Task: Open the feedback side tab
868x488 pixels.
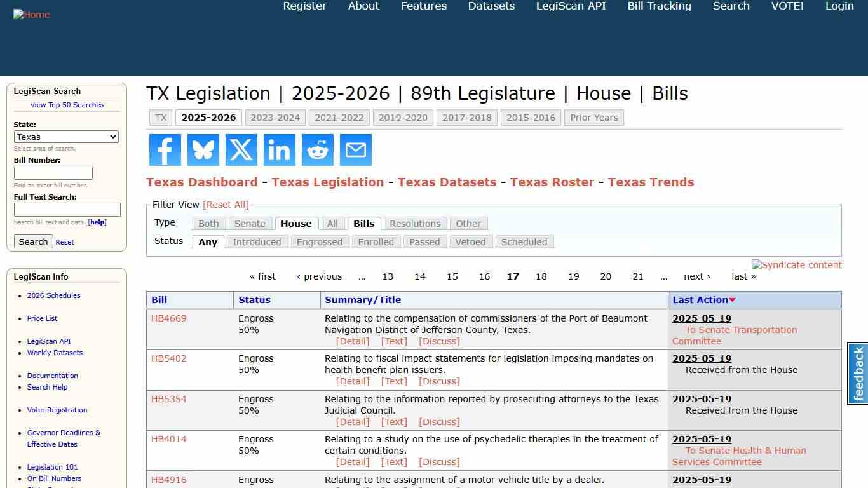Action: tap(858, 374)
